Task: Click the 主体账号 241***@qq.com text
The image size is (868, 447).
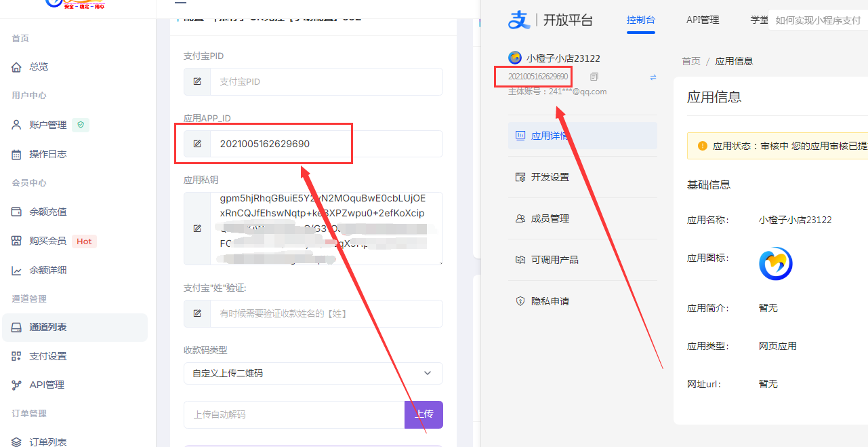Action: pos(558,92)
